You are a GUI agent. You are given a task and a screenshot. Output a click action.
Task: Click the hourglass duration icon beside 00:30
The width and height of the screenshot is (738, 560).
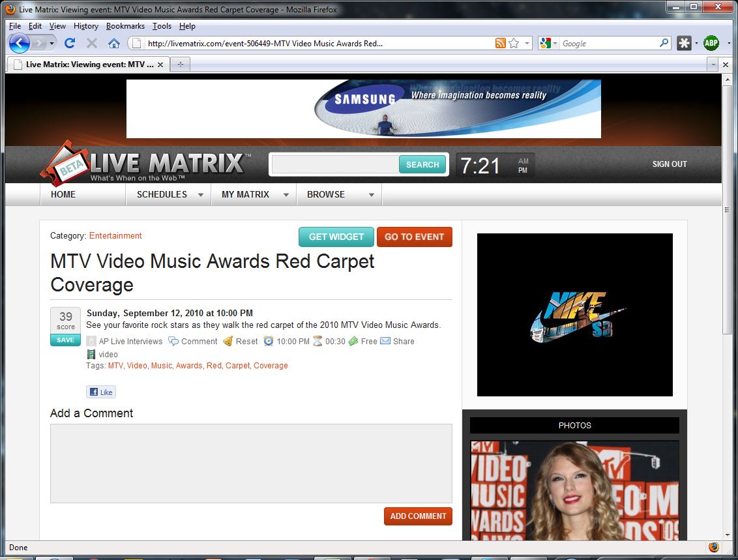point(317,341)
